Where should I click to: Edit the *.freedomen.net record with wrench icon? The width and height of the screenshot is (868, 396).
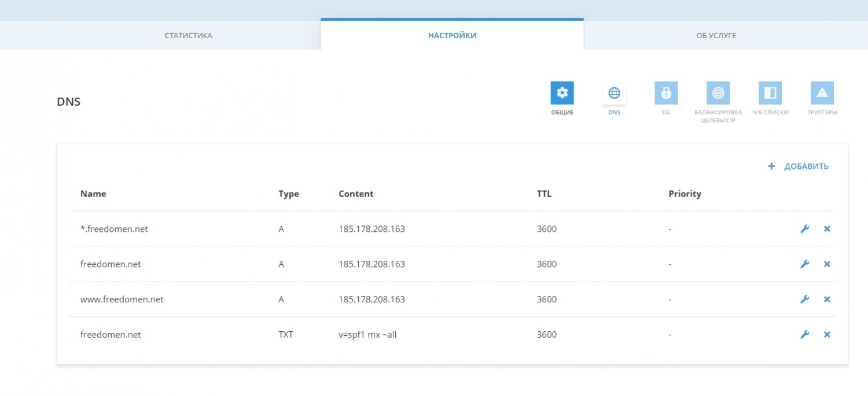(x=804, y=229)
